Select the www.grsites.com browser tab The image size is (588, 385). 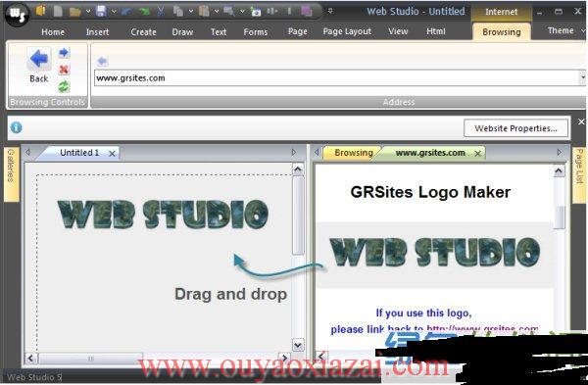(430, 153)
